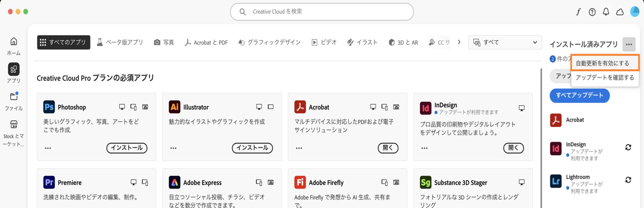Open the Home section in sidebar
The height and width of the screenshot is (208, 644).
14,46
